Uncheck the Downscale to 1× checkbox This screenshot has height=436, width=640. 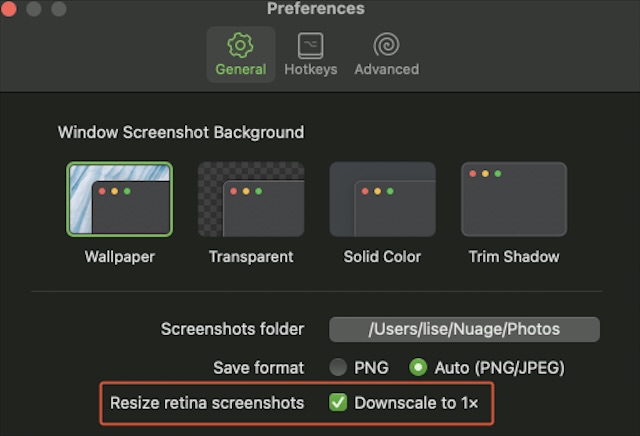339,403
